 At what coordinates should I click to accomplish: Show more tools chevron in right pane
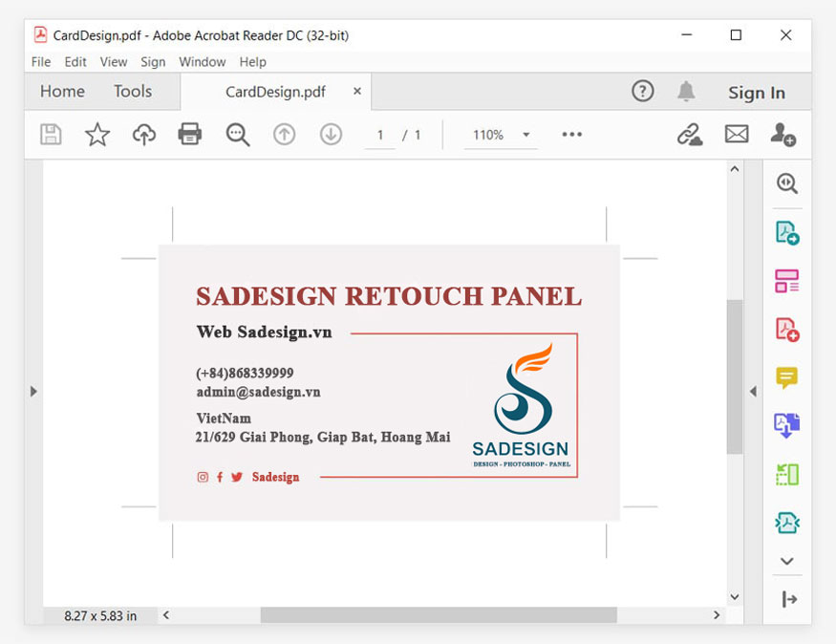pyautogui.click(x=787, y=561)
